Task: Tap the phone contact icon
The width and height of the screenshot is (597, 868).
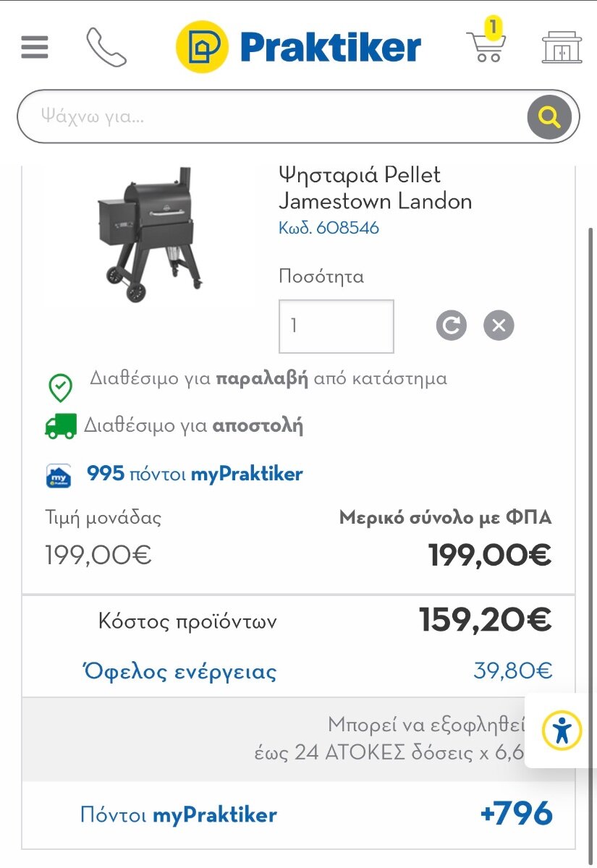Action: point(106,47)
